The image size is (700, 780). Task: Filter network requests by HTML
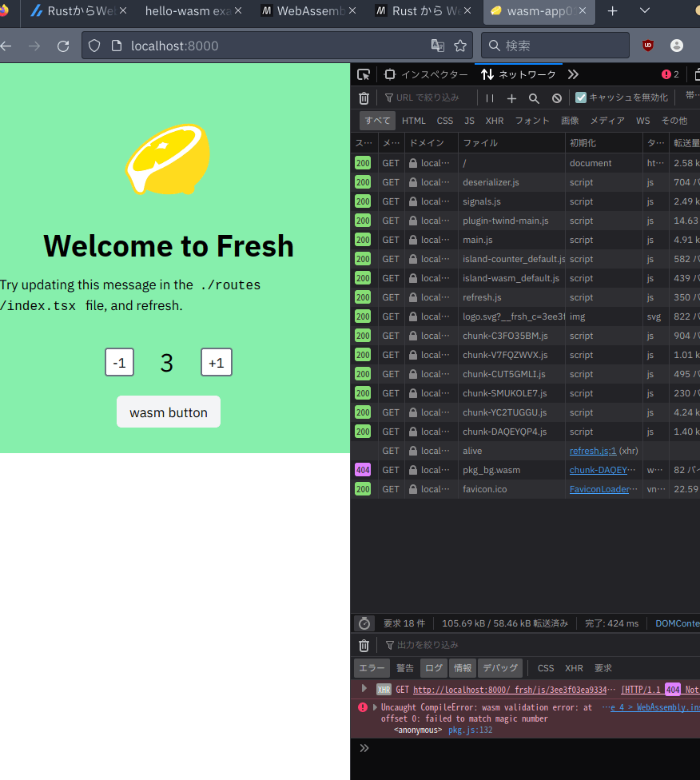point(413,121)
